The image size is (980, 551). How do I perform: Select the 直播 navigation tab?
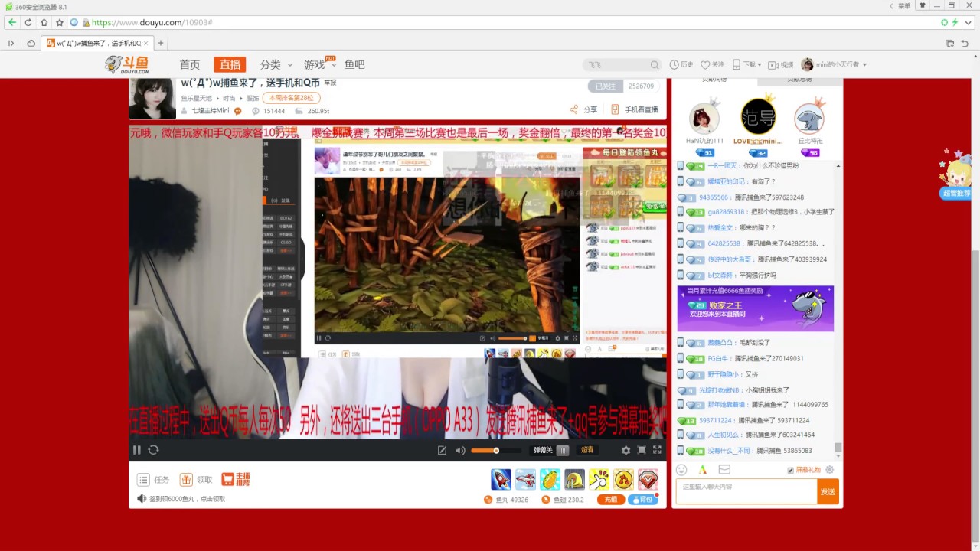[230, 65]
